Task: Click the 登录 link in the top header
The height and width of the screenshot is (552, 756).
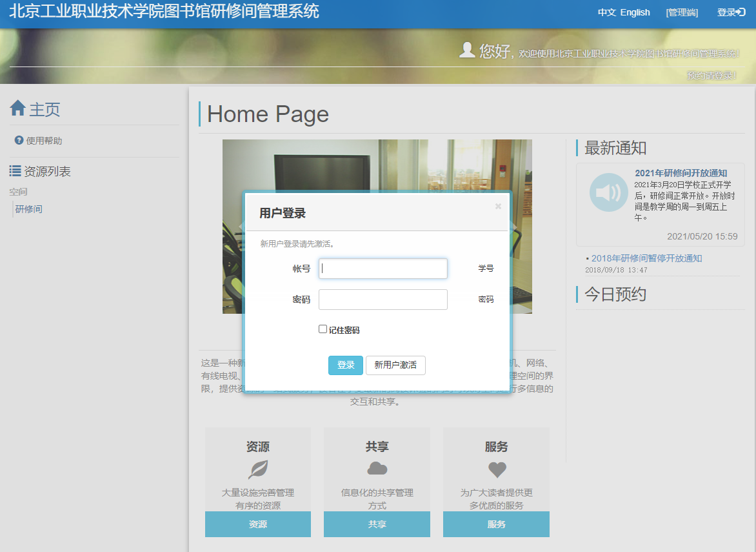Action: pyautogui.click(x=731, y=12)
